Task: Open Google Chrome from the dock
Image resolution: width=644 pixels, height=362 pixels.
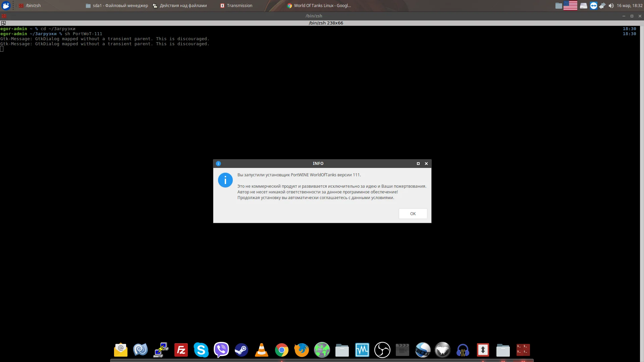Action: tap(281, 350)
